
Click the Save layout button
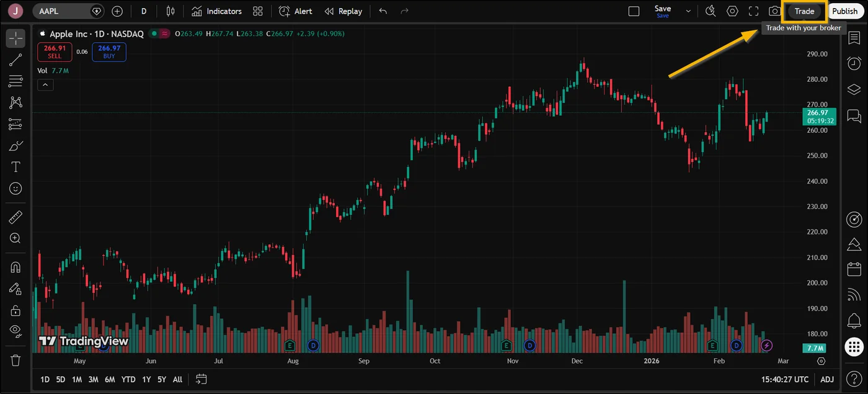point(663,11)
